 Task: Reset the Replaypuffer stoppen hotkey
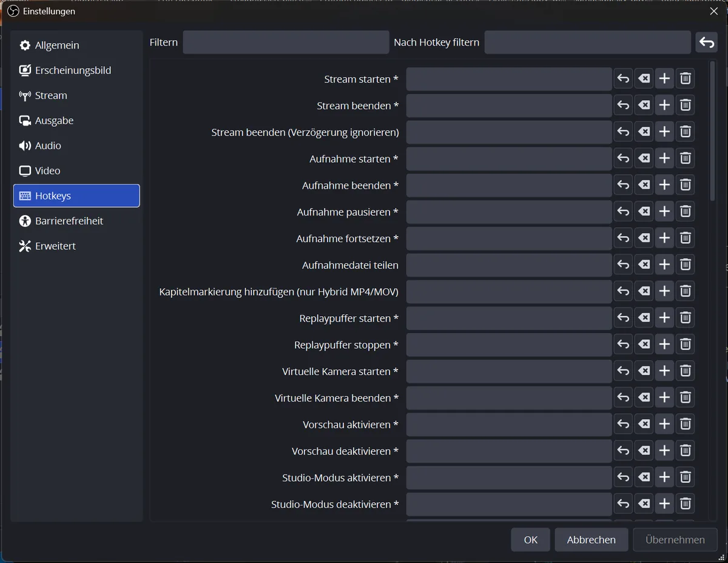(x=623, y=345)
